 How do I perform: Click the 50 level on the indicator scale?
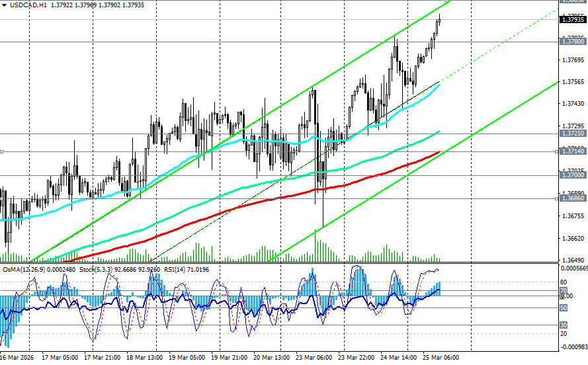564,308
